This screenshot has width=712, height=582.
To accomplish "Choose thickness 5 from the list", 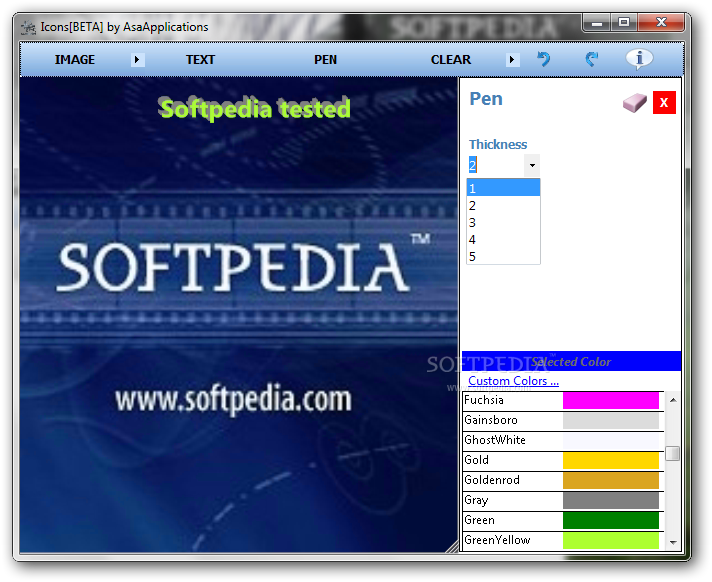I will [x=503, y=256].
